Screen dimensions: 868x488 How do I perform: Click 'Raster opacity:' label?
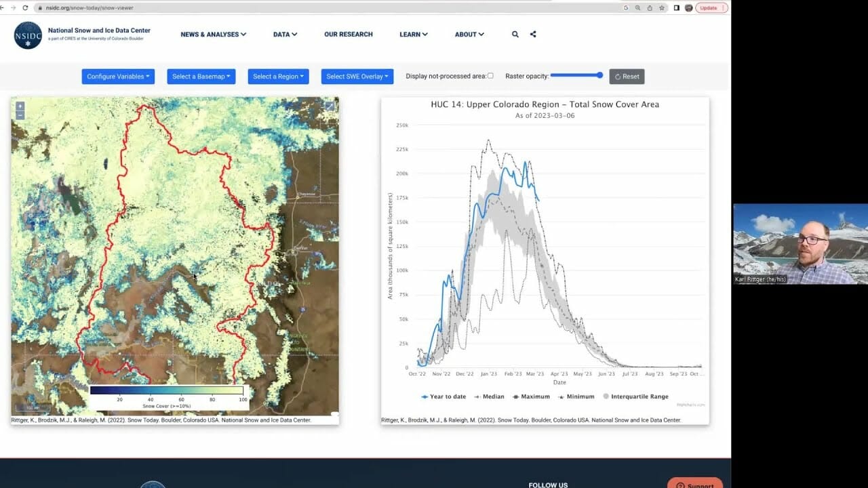[527, 76]
